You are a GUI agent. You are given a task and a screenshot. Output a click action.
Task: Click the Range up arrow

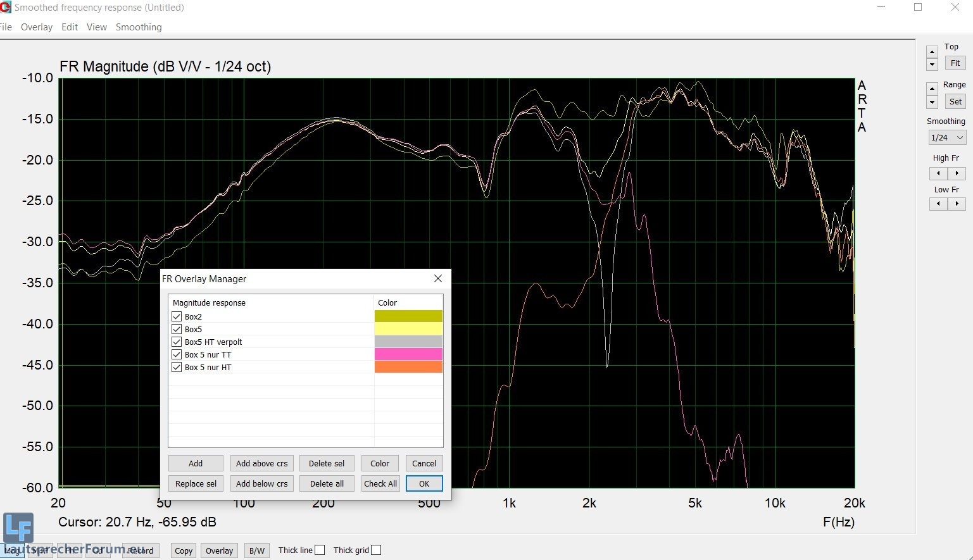[932, 89]
